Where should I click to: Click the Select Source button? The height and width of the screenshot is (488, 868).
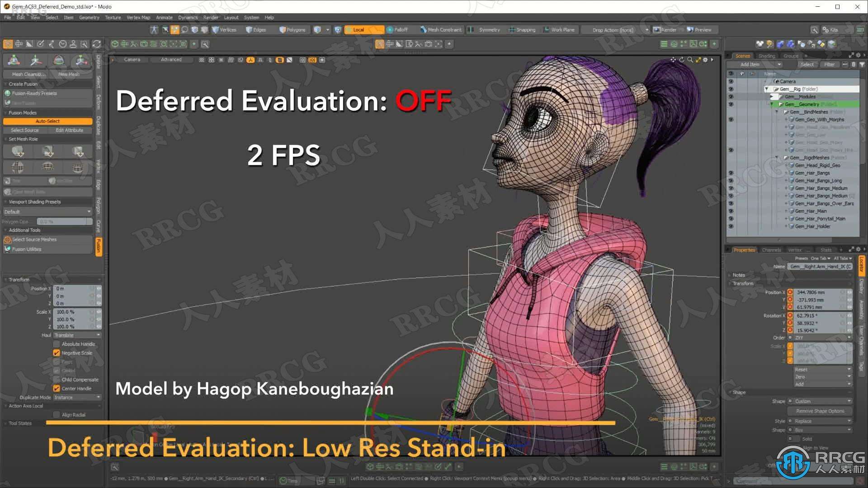coord(25,130)
